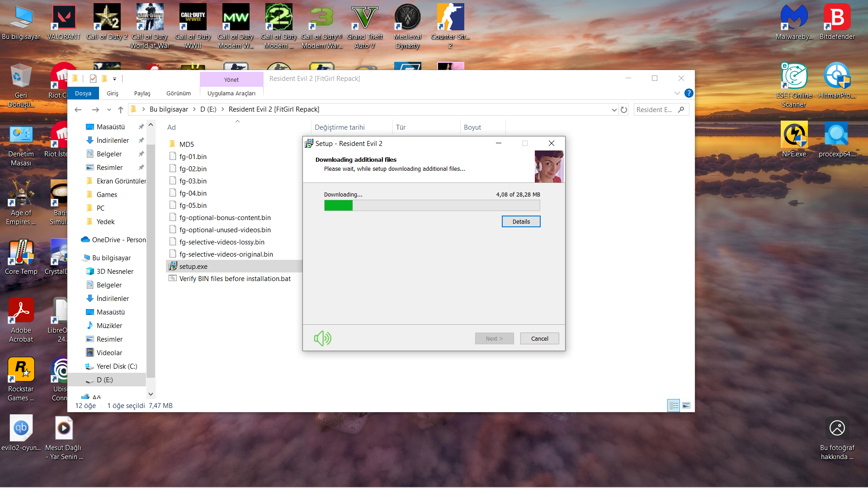Image resolution: width=868 pixels, height=488 pixels.
Task: Open quick access toolbar customize dropdown
Action: tap(114, 79)
